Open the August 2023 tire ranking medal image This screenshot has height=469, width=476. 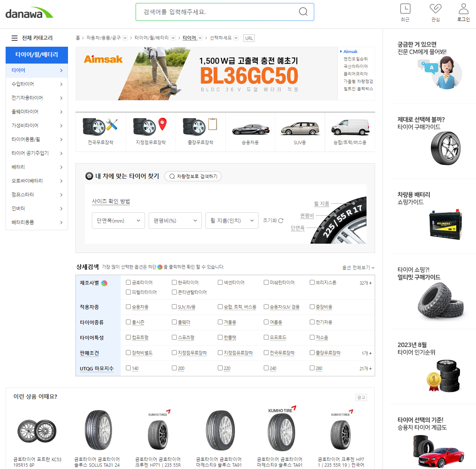click(x=443, y=376)
